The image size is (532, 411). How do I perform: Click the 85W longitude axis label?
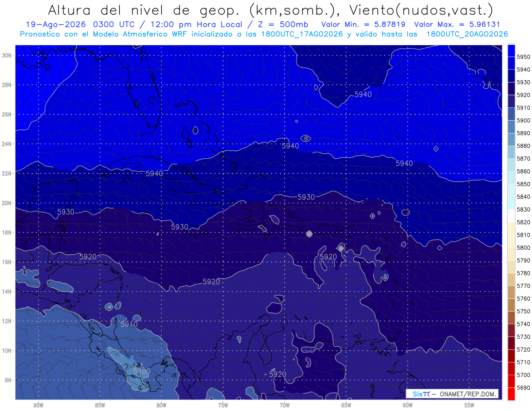pos(100,405)
